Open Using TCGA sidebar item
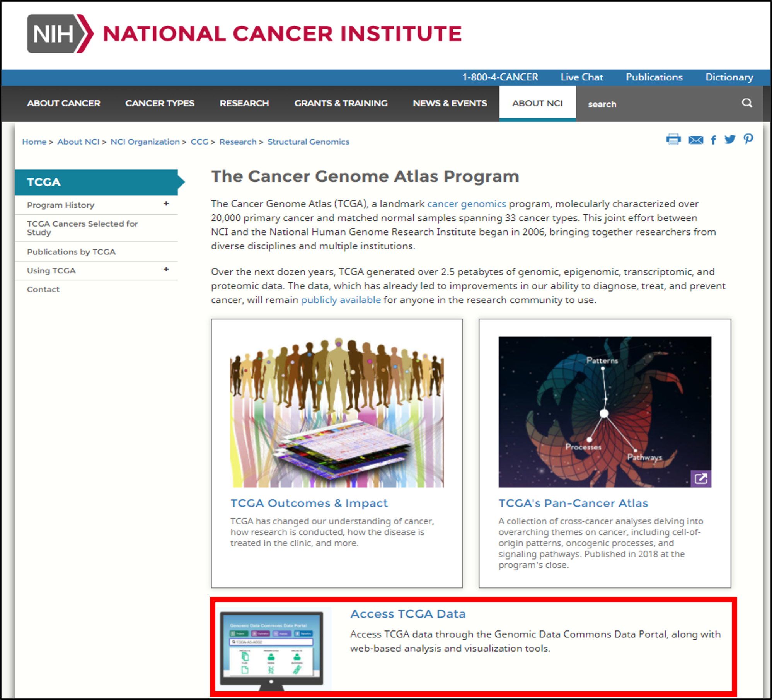 point(51,271)
